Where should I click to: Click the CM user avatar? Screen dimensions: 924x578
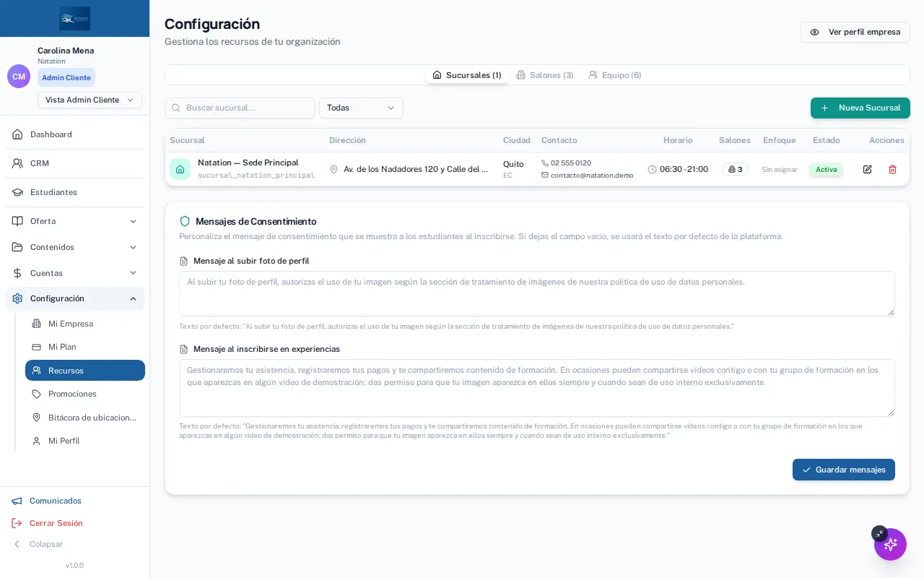click(x=19, y=76)
